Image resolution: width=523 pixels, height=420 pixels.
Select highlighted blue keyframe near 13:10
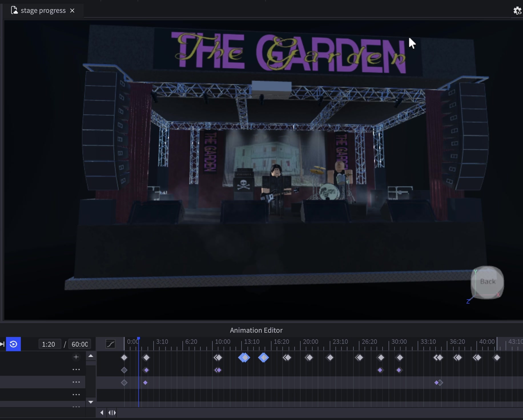[244, 358]
